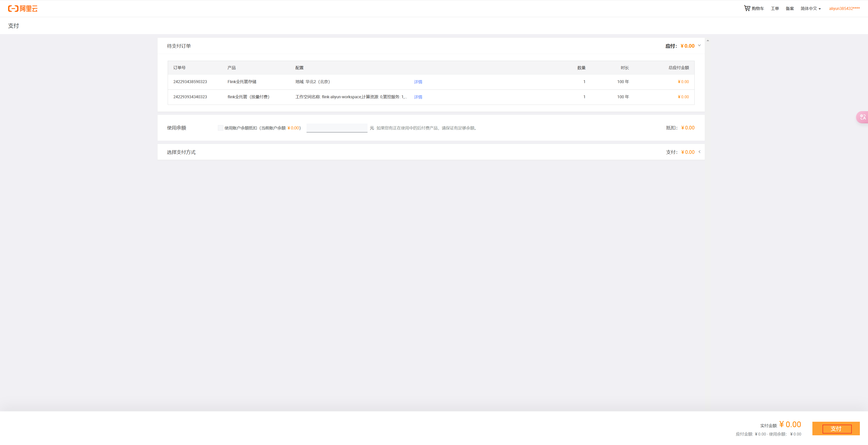Click the Flink全托管存储 product name
This screenshot has height=445, width=868.
point(242,82)
